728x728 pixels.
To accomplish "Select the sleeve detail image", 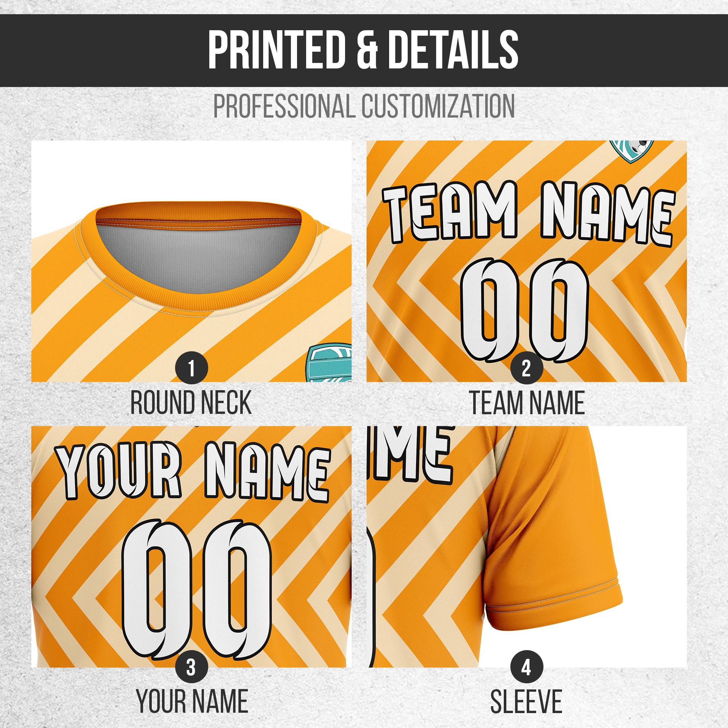I will [x=526, y=547].
